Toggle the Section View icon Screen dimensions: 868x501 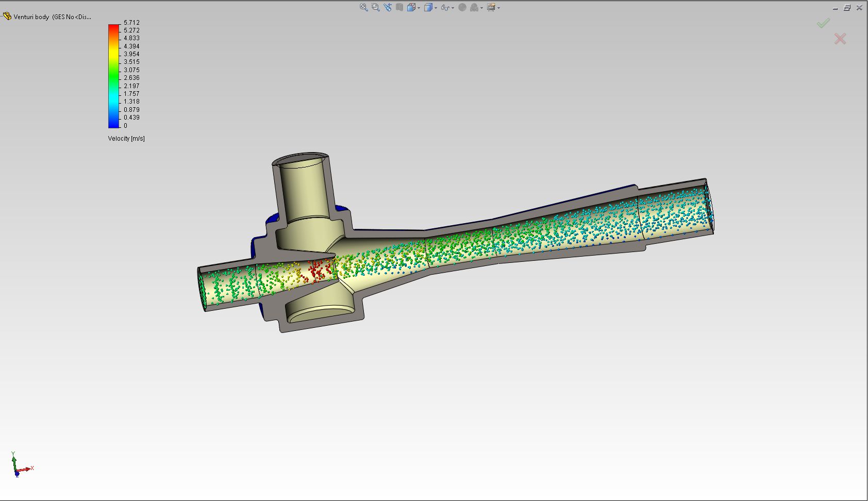pos(399,7)
